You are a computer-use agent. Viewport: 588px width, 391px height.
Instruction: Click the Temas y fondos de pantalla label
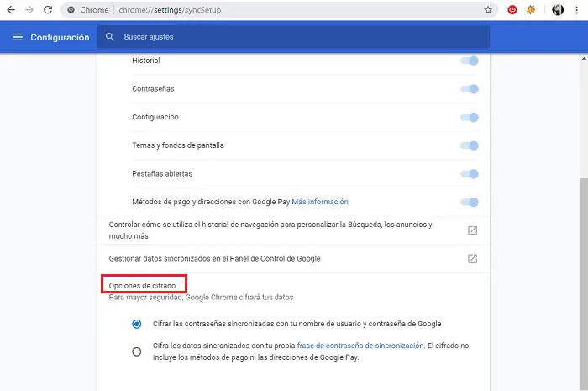178,145
